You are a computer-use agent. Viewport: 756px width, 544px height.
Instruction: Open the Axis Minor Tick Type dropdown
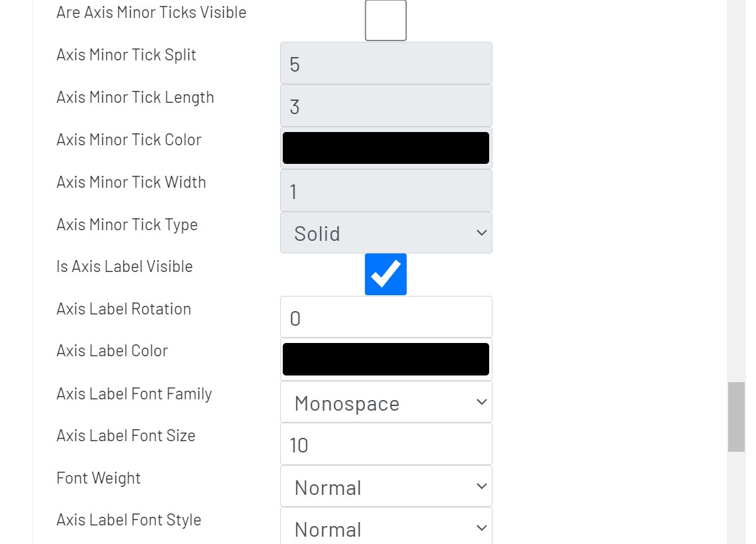[x=386, y=233]
